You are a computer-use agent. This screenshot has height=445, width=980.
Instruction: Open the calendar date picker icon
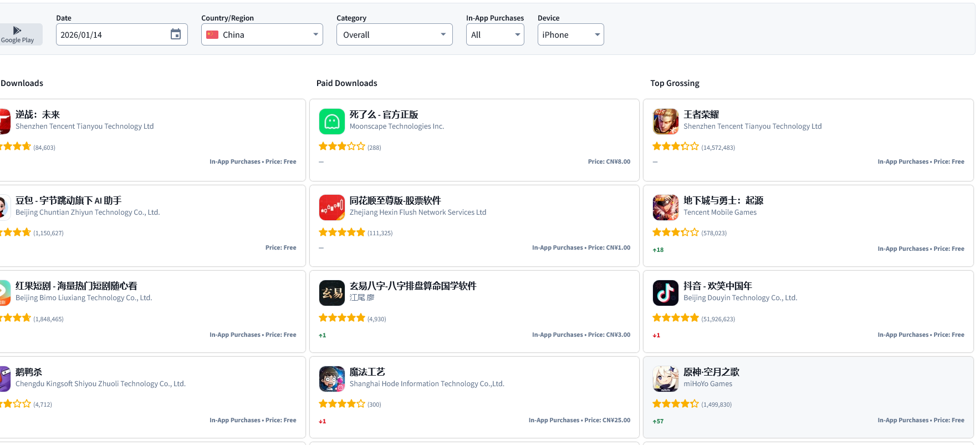(176, 34)
